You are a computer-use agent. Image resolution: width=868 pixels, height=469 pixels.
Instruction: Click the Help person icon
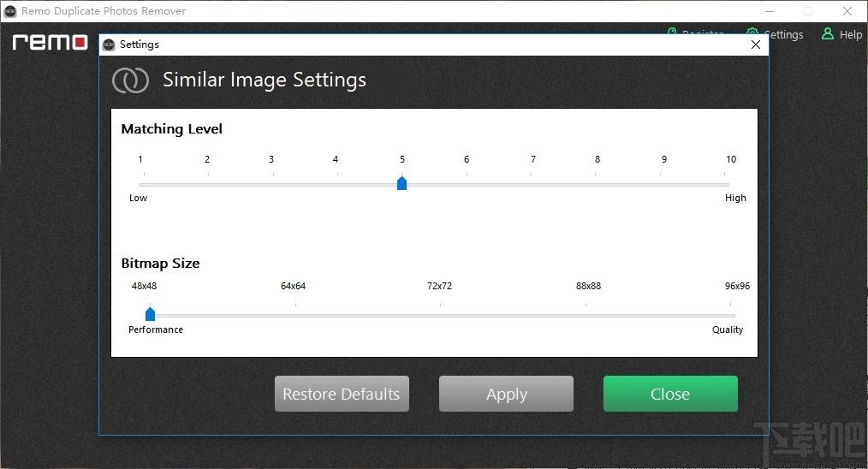point(828,33)
